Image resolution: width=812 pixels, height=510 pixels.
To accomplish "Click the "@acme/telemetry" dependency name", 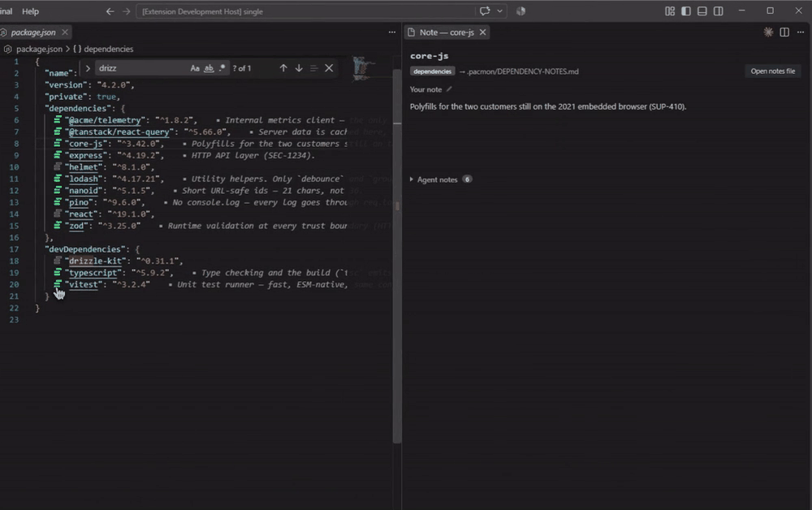I will click(105, 120).
